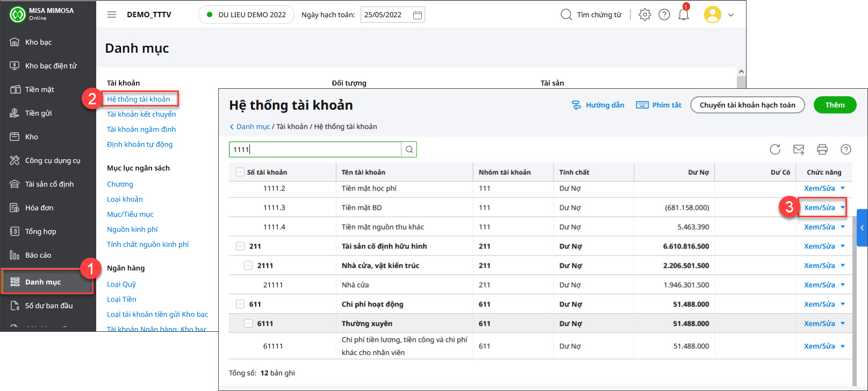The width and height of the screenshot is (868, 391).
Task: Click Chuyển tài khoản hạch toán button
Action: pos(747,105)
